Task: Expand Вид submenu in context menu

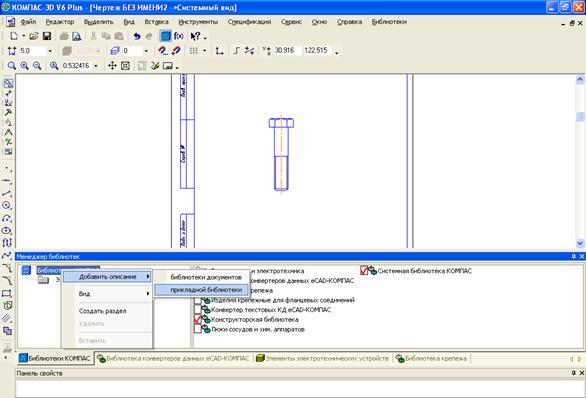Action: click(x=108, y=294)
